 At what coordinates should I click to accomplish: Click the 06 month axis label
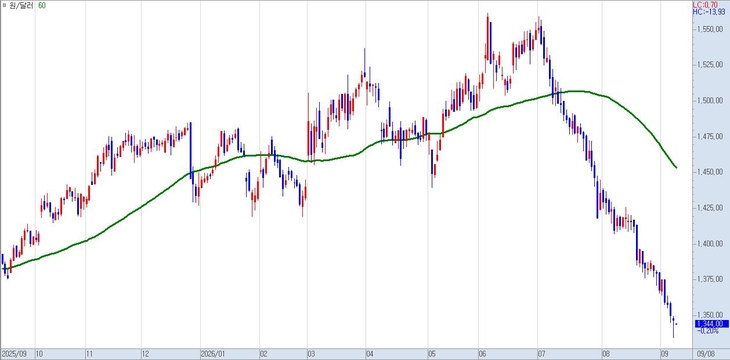pos(483,353)
